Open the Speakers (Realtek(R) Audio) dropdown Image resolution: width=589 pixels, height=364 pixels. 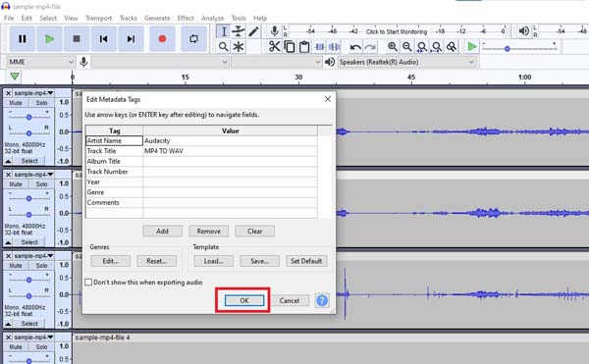406,62
